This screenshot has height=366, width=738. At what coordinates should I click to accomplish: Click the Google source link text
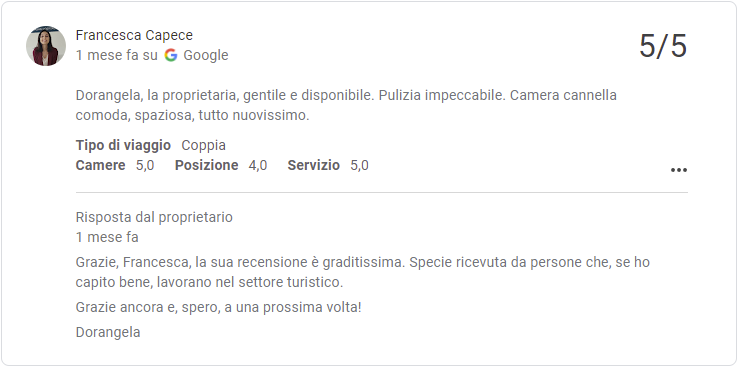206,56
